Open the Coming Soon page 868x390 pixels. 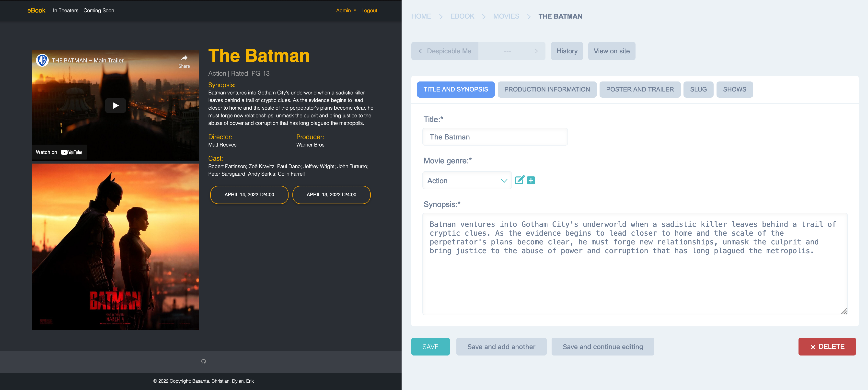[x=99, y=11]
